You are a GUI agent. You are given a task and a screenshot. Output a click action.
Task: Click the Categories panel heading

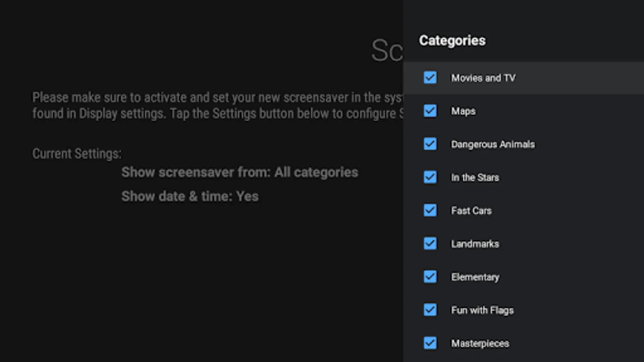click(x=452, y=41)
